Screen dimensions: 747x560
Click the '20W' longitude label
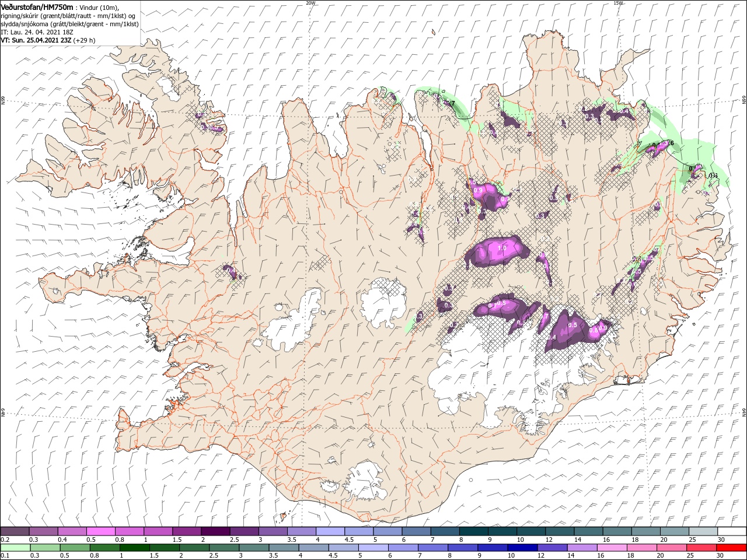pos(310,3)
